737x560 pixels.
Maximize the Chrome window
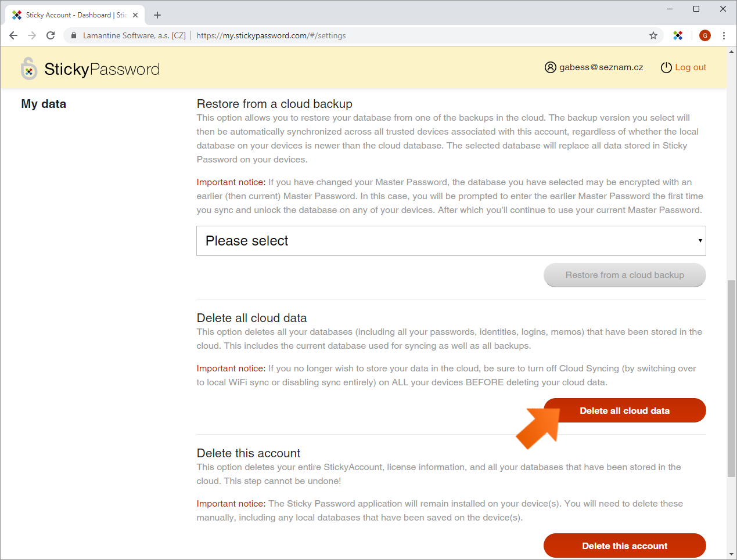(x=696, y=9)
